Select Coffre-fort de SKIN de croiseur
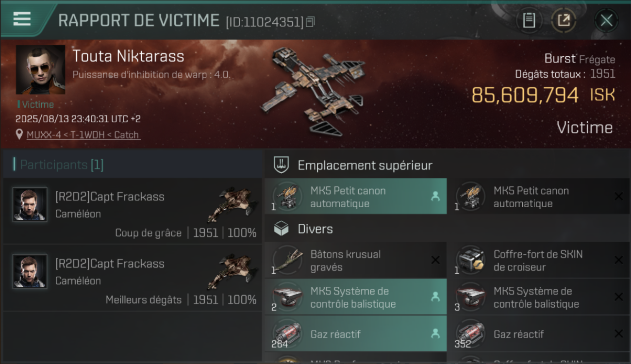The image size is (631, 364). 538,260
